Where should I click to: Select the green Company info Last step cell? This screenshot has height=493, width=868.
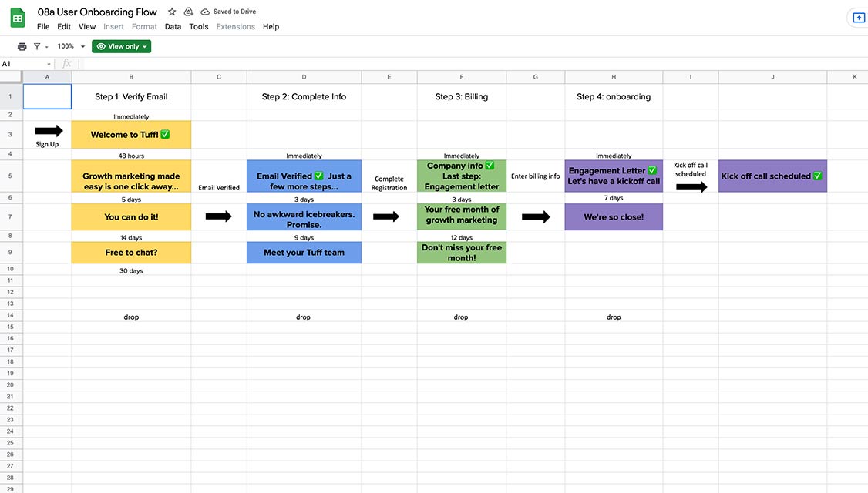pyautogui.click(x=462, y=176)
